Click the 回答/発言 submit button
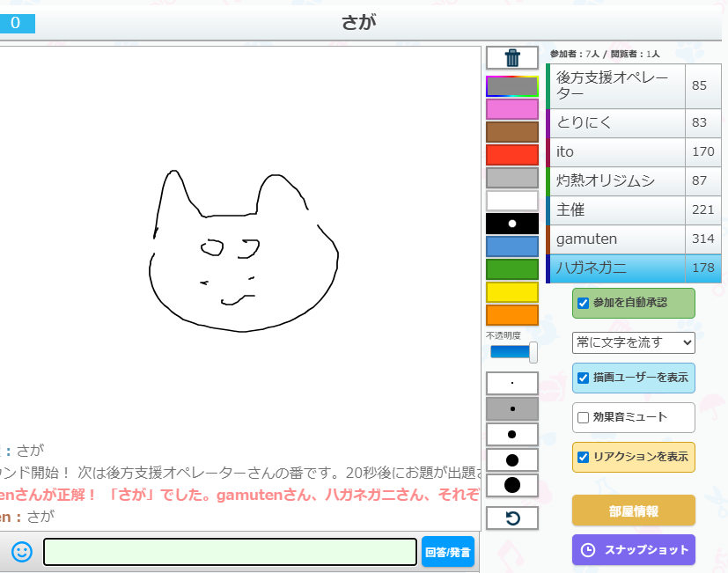Screen dimensions: 728x573 pos(447,553)
